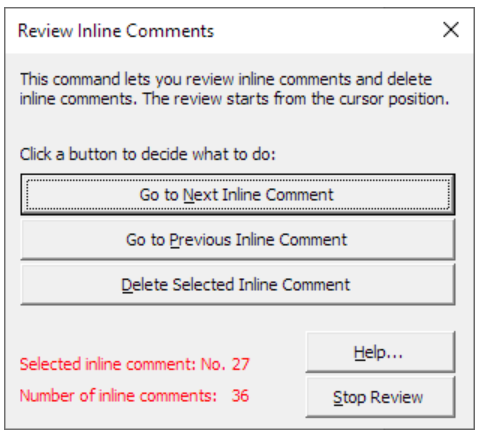Stop the review with Stop Review
Screen dimensions: 478x431
380,397
